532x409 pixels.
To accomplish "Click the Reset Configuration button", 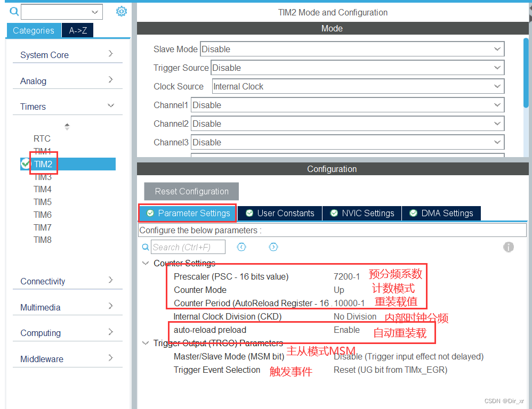I will click(x=191, y=192).
